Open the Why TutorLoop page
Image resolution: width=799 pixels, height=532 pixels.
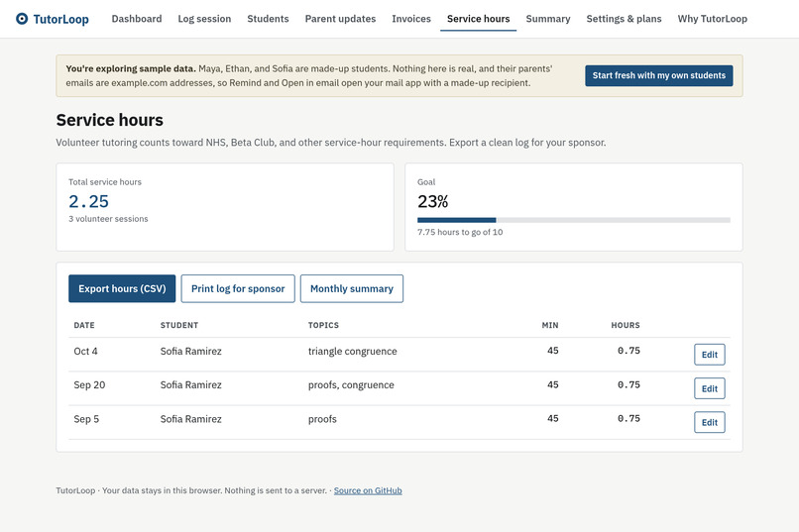(x=713, y=19)
